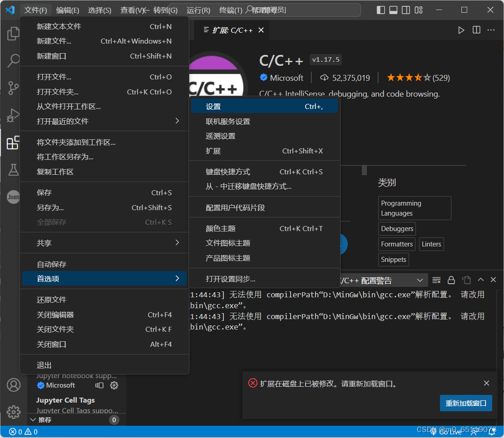Select 设置 from the Preferences submenu
The width and height of the screenshot is (504, 438).
[x=212, y=106]
